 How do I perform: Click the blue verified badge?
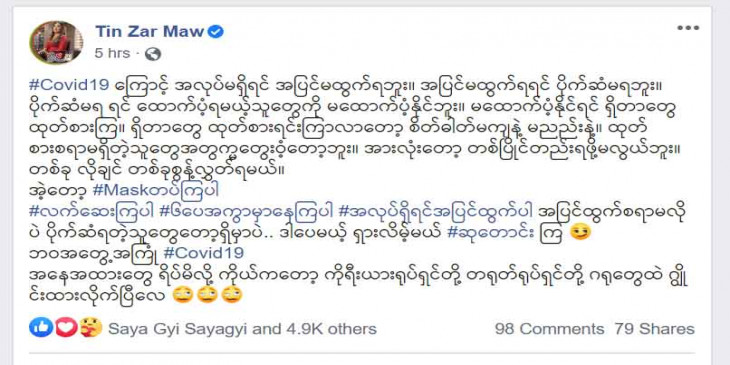[216, 31]
